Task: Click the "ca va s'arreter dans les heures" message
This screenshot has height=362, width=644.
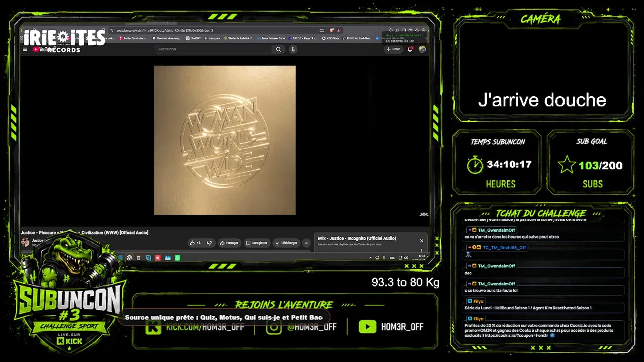Action: [512, 237]
